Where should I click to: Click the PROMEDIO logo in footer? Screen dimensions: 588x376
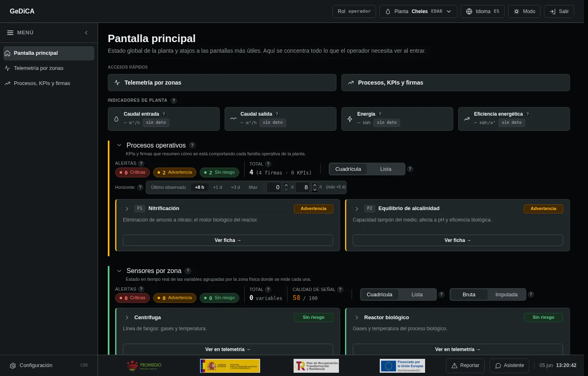pyautogui.click(x=144, y=366)
